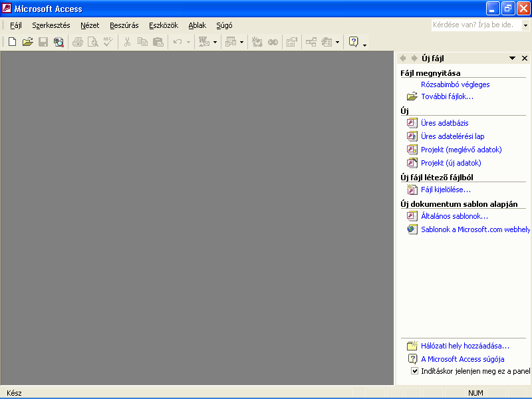Open the Nézet menu

click(x=90, y=25)
